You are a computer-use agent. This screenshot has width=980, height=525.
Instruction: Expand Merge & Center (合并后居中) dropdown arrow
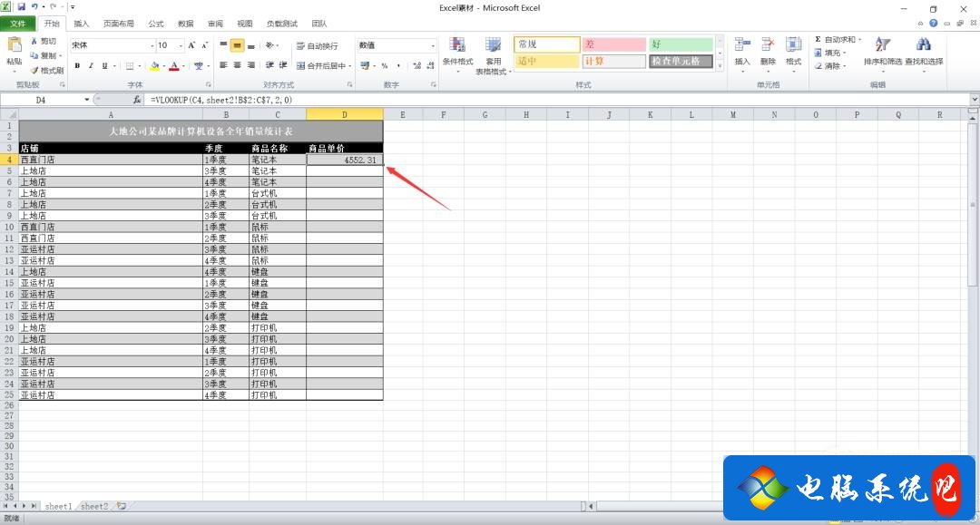(x=350, y=65)
